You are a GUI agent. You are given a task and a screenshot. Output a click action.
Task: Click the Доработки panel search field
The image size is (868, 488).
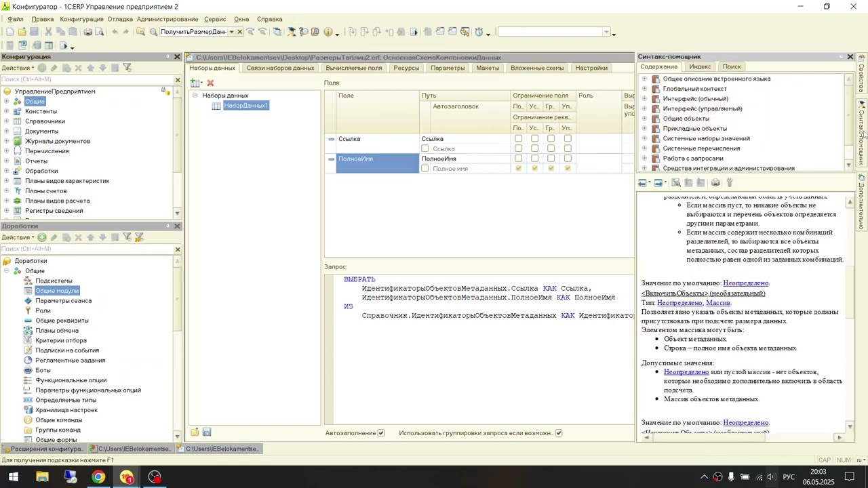pos(87,249)
